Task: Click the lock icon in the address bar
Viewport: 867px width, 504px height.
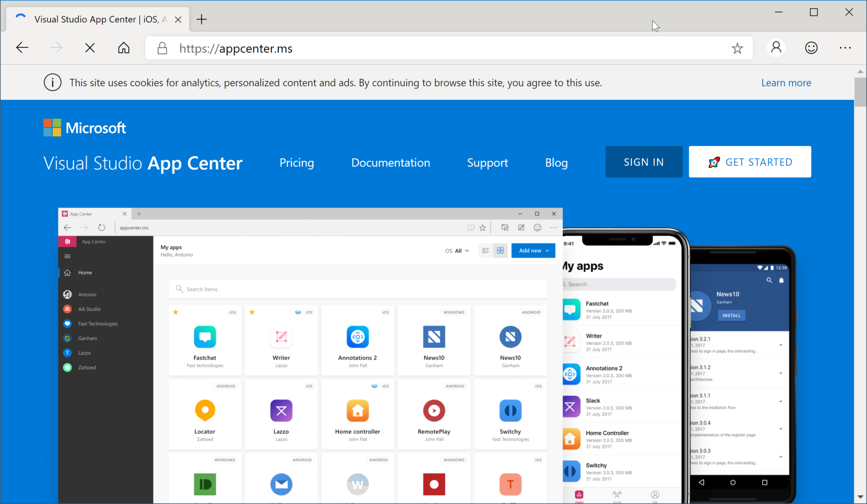Action: (162, 48)
